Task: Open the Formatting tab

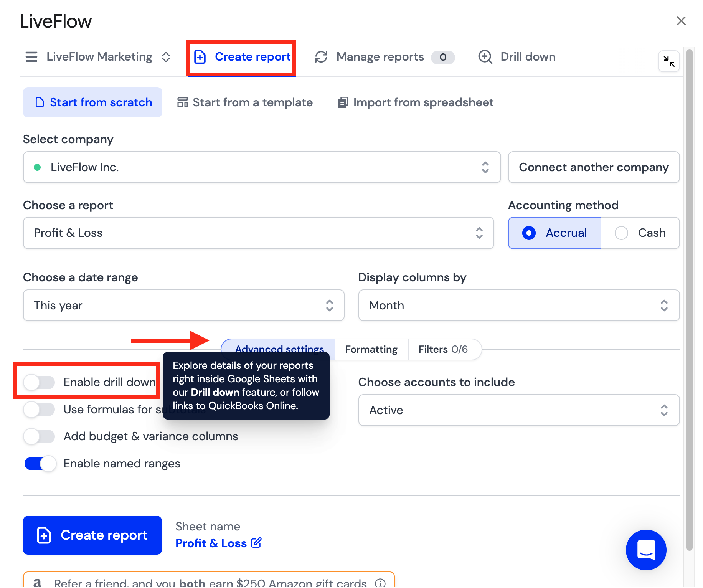Action: pyautogui.click(x=371, y=349)
